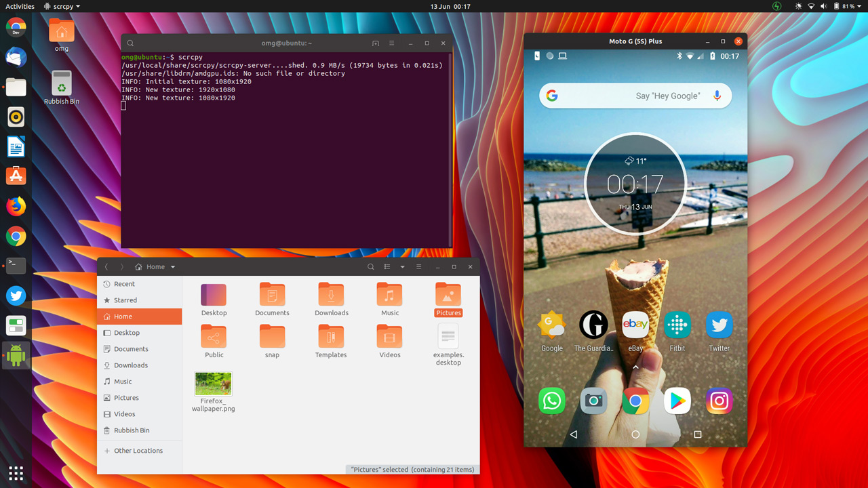The height and width of the screenshot is (488, 868).
Task: Open the eBay app on the mirrored phone
Action: coord(635,325)
